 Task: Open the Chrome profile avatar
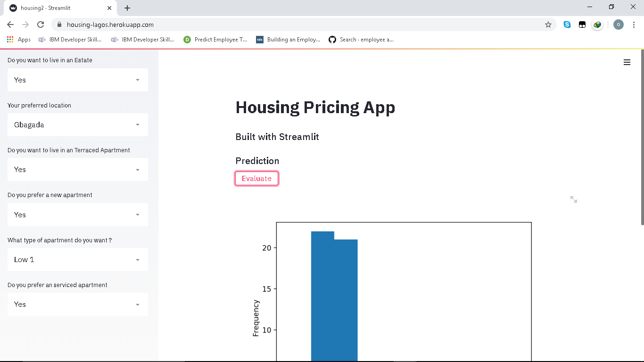619,25
